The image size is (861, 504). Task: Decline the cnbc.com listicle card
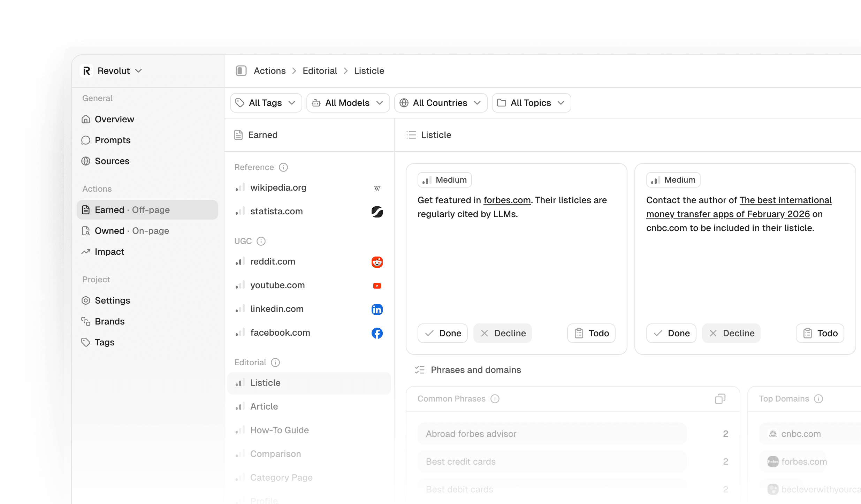[731, 333]
